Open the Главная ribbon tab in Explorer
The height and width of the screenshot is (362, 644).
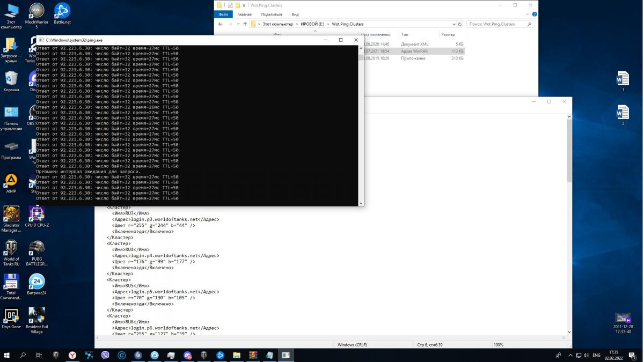[x=244, y=14]
